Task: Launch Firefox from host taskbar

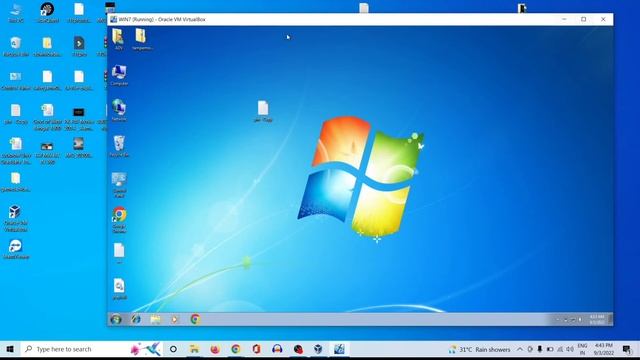Action: tap(215, 349)
